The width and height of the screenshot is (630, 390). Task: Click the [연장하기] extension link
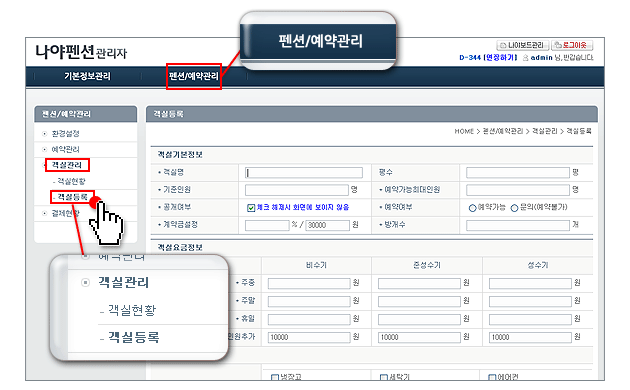[500, 57]
